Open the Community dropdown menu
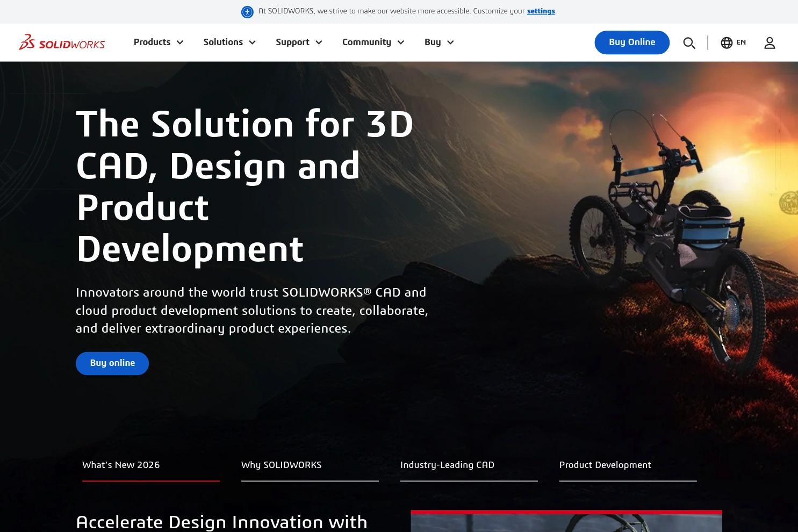The height and width of the screenshot is (532, 798). 373,42
